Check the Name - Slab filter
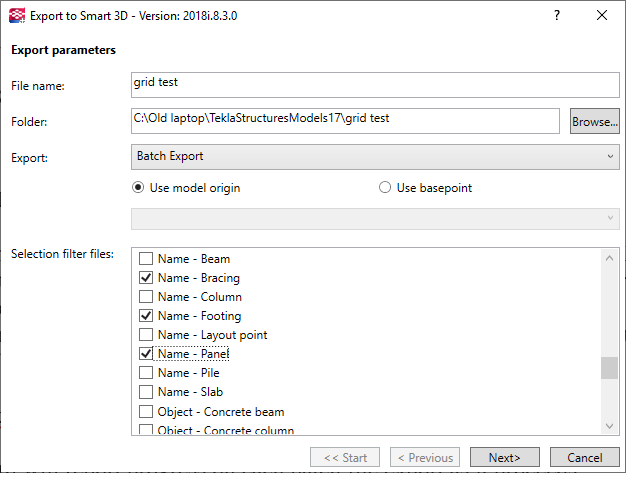This screenshot has width=628, height=477. pyautogui.click(x=146, y=392)
